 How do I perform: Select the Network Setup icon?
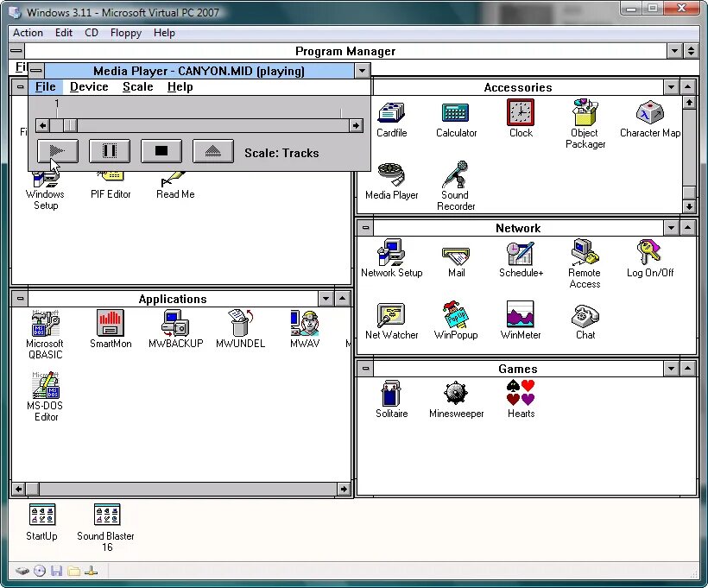click(391, 252)
